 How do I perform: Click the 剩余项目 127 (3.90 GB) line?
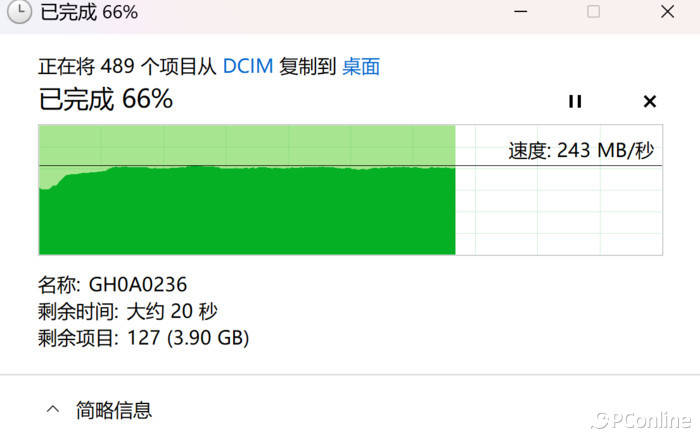click(143, 338)
